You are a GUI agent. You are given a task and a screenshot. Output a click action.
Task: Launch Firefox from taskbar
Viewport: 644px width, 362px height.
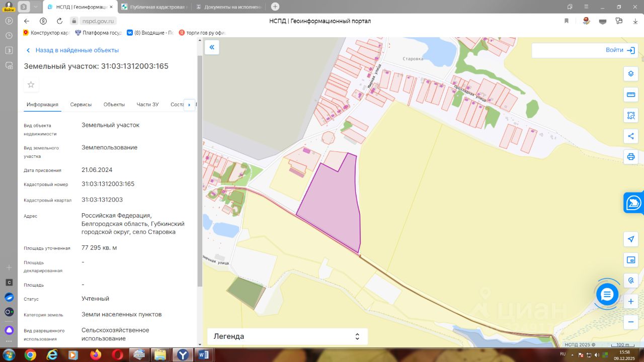[96, 355]
